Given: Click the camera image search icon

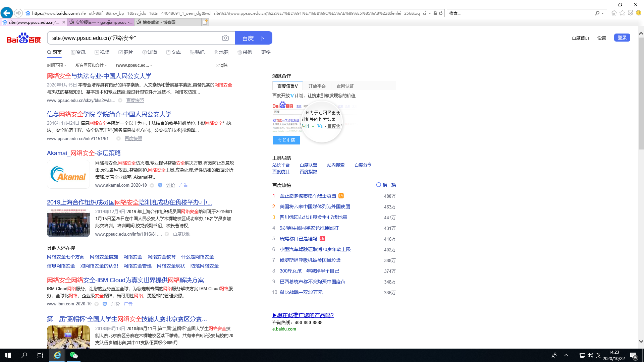Looking at the screenshot, I should [225, 38].
